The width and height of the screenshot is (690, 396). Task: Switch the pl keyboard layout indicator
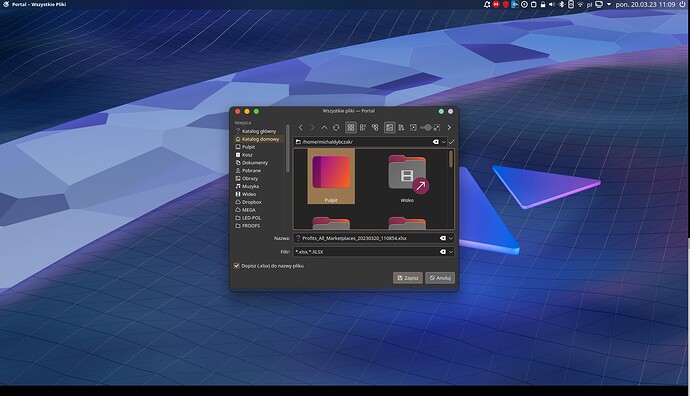[x=589, y=5]
